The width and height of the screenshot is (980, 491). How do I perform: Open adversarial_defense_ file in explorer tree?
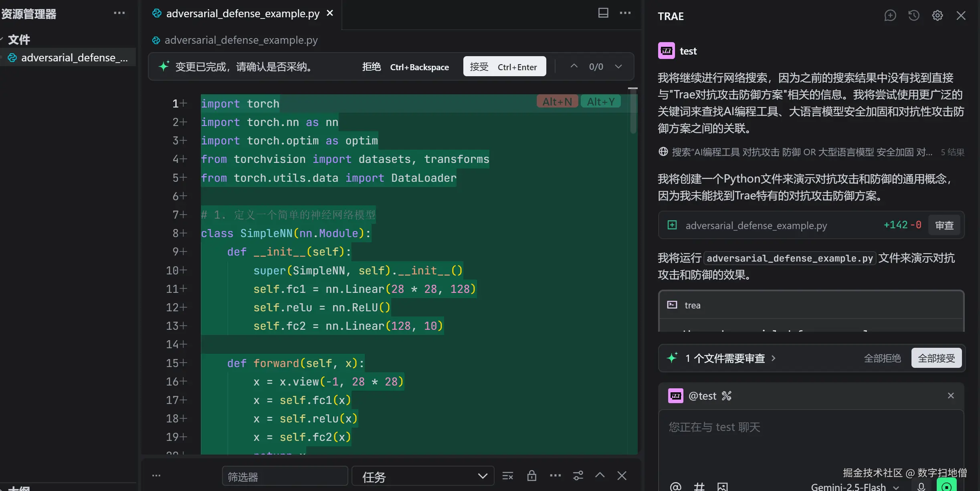click(x=74, y=58)
